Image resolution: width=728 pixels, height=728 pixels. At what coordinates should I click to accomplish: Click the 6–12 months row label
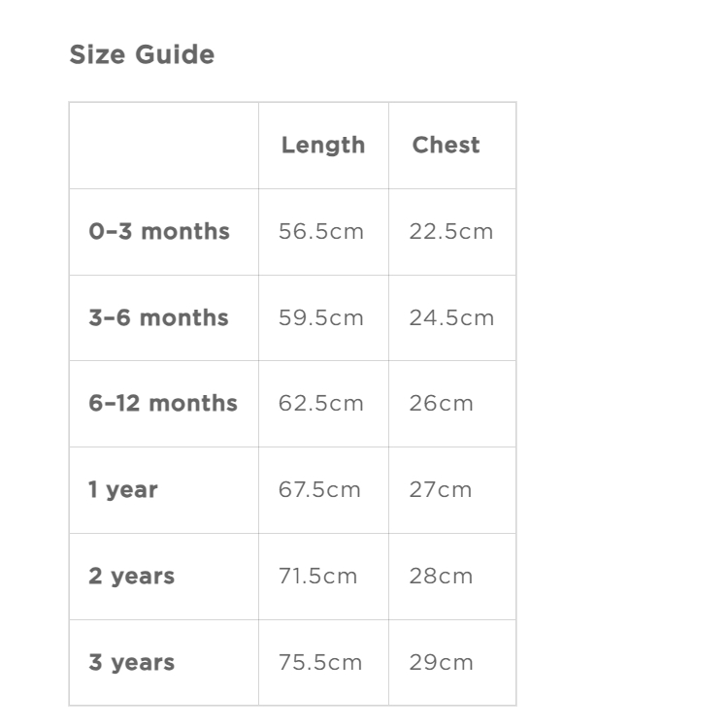pyautogui.click(x=163, y=404)
